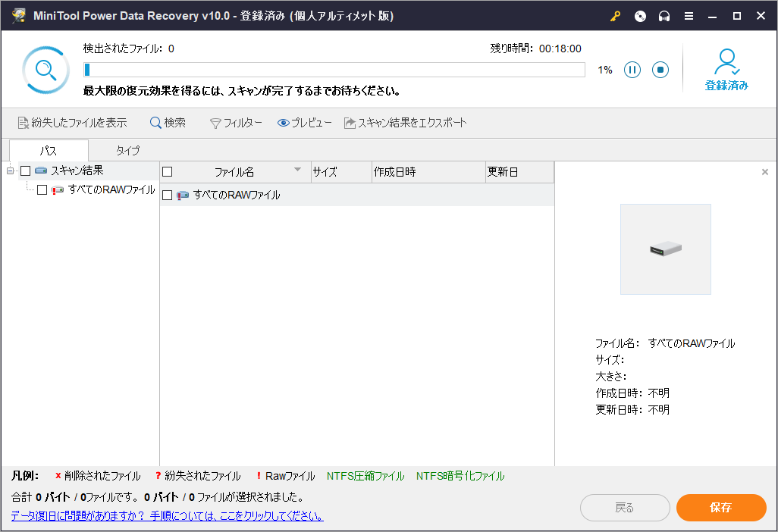Switch to the タイプ tab
The width and height of the screenshot is (778, 532).
[x=127, y=150]
